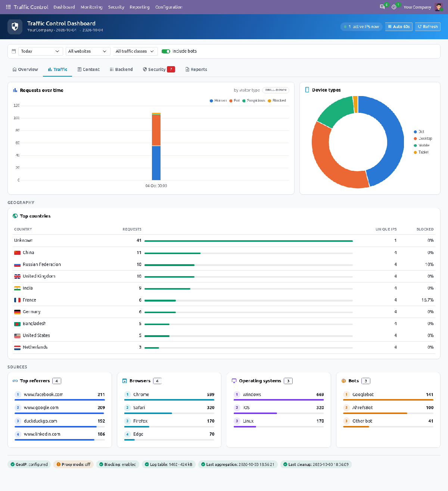Click the Top referrers link icon
The image size is (448, 491).
click(x=15, y=381)
